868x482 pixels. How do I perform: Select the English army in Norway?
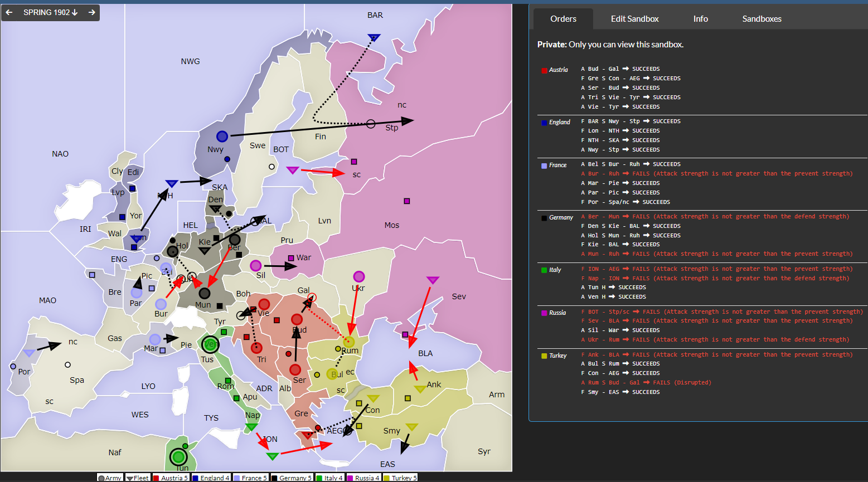coord(222,137)
